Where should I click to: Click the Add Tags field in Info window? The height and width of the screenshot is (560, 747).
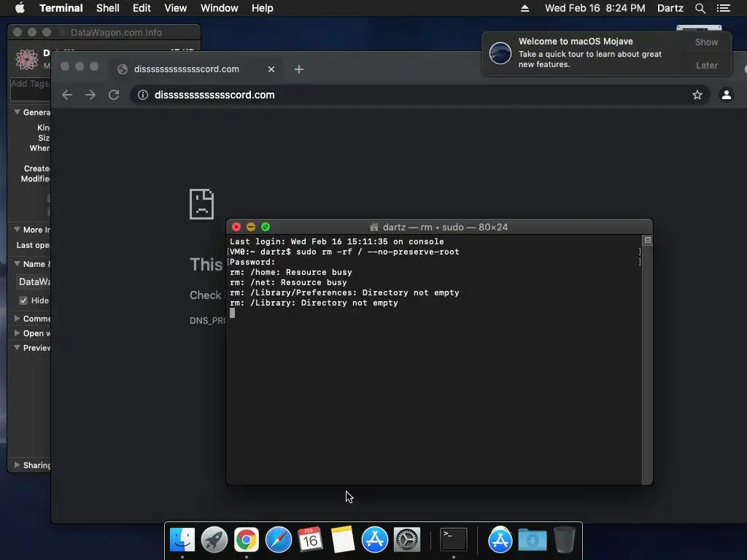tap(31, 88)
